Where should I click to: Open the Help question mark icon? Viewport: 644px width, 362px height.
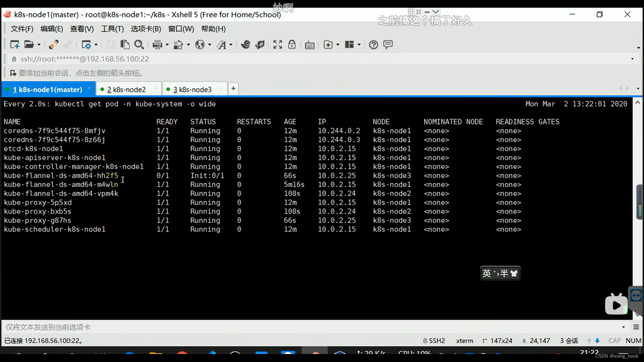coord(373,45)
